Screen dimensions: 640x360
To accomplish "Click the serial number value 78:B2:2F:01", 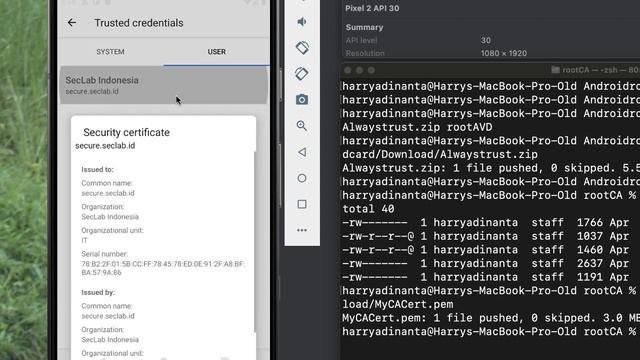I will click(x=163, y=268).
